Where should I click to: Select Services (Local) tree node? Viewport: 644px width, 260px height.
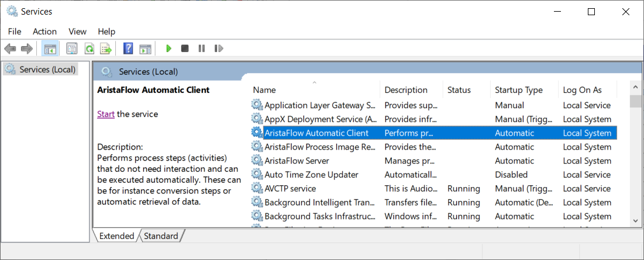pos(40,70)
